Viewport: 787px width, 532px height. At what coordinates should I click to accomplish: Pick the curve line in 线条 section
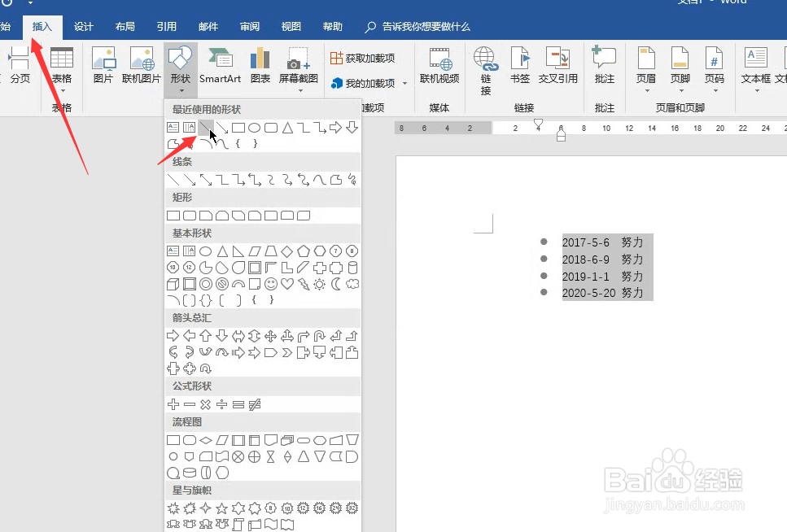(x=319, y=180)
